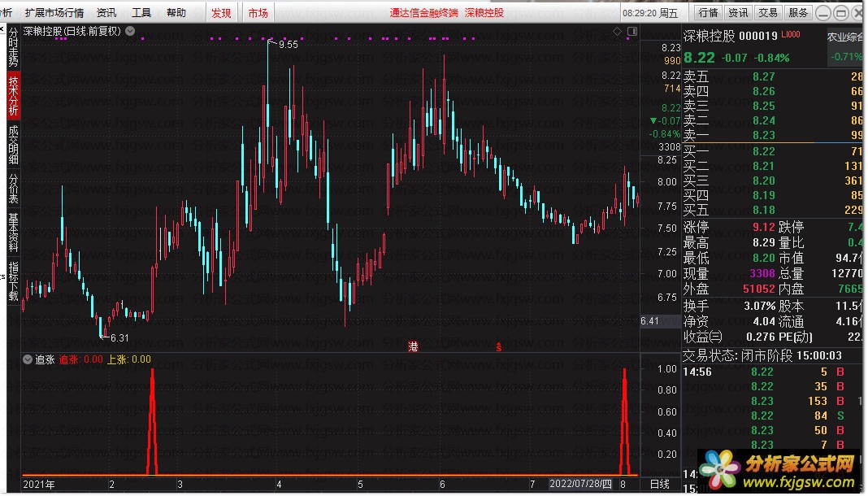Image resolution: width=868 pixels, height=496 pixels.
Task: Click the 外盘 value 51052
Action: (758, 289)
